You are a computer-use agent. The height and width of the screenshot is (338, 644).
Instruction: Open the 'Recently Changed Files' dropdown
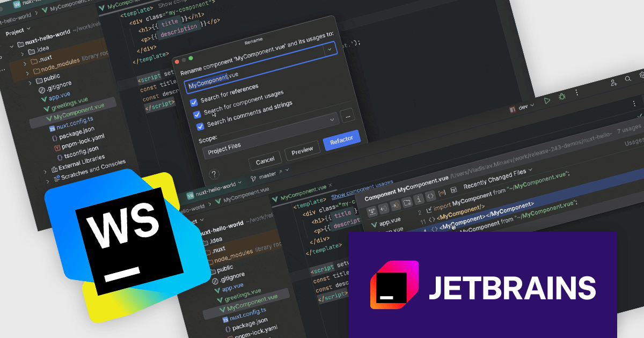(498, 180)
